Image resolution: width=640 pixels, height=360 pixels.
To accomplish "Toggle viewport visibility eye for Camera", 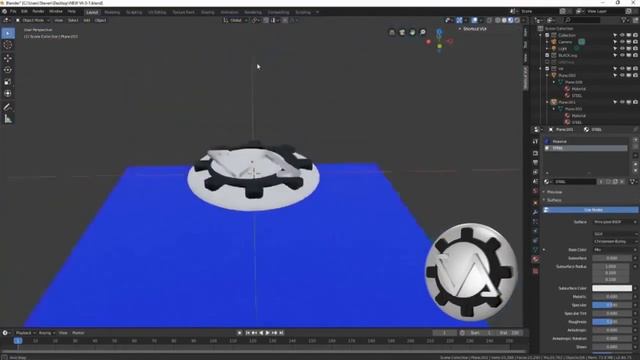I will 622,42.
